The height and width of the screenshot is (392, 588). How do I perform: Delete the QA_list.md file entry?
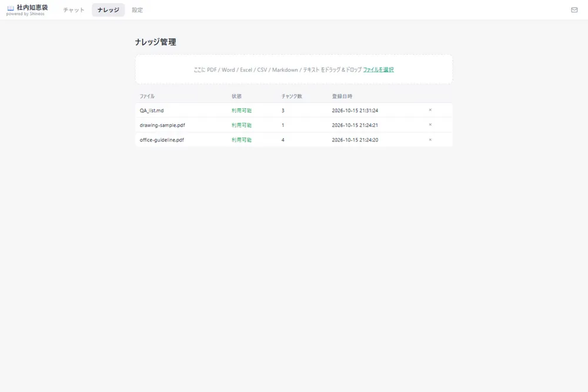coord(430,110)
